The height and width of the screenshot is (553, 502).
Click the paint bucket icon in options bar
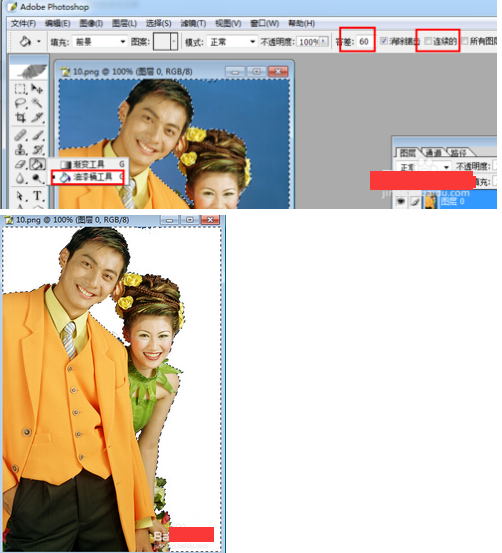click(25, 42)
